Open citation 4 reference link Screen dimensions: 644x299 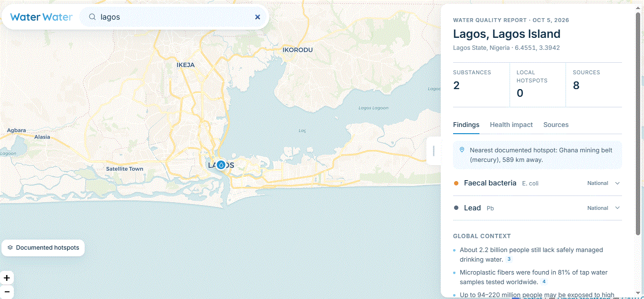[544, 282]
